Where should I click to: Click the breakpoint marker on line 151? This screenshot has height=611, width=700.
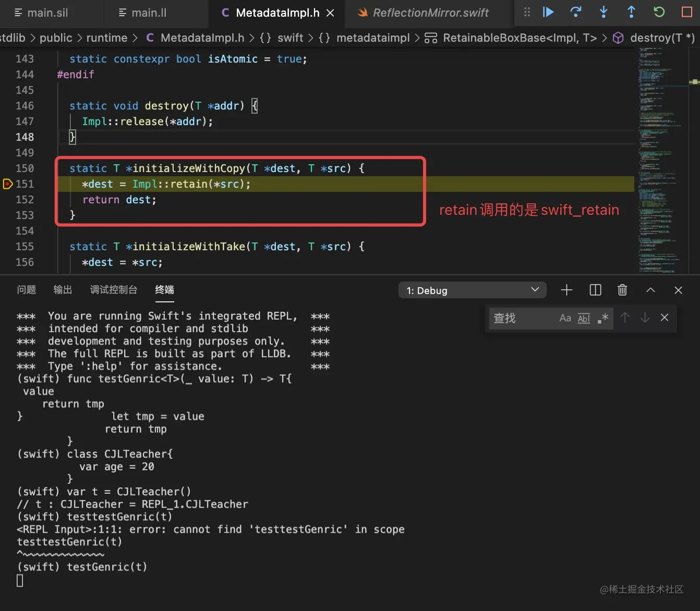(x=8, y=184)
